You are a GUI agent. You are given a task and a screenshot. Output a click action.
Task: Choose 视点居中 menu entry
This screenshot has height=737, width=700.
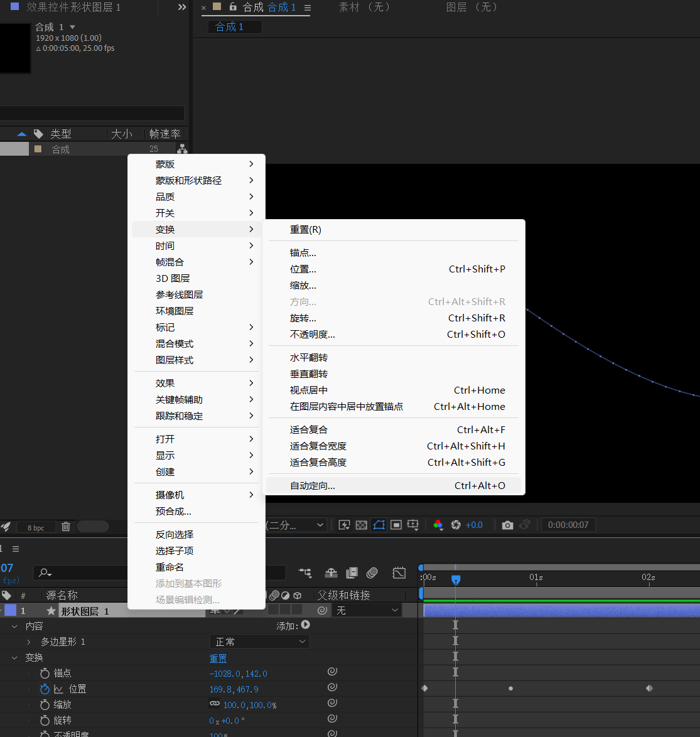393,390
